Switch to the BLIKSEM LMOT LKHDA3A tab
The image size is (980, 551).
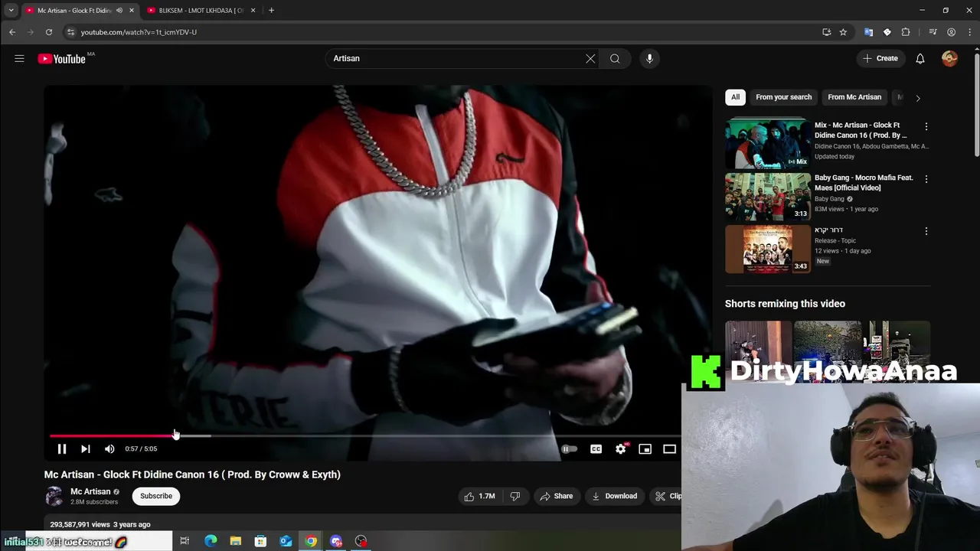pos(201,11)
